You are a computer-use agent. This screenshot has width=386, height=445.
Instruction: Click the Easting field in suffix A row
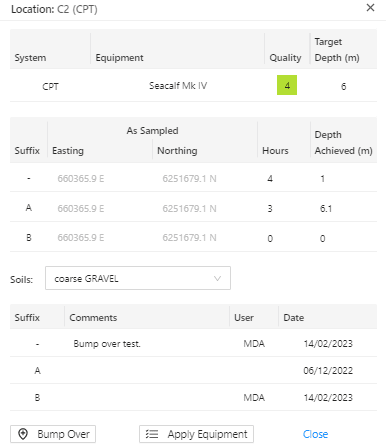pos(81,209)
